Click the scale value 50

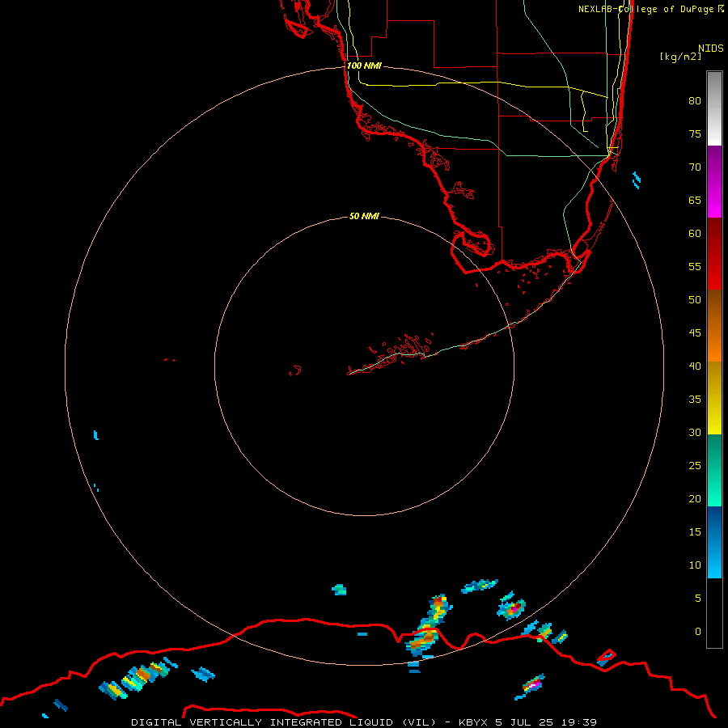[x=695, y=299]
